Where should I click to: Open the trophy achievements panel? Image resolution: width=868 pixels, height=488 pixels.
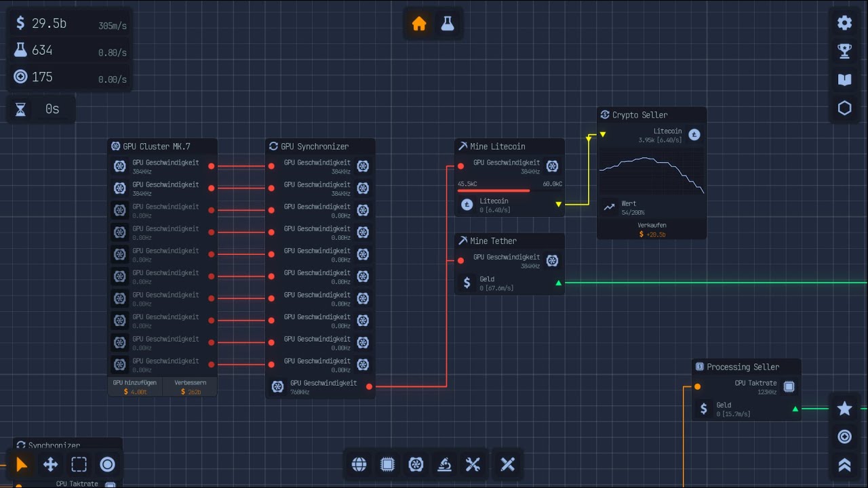[844, 51]
